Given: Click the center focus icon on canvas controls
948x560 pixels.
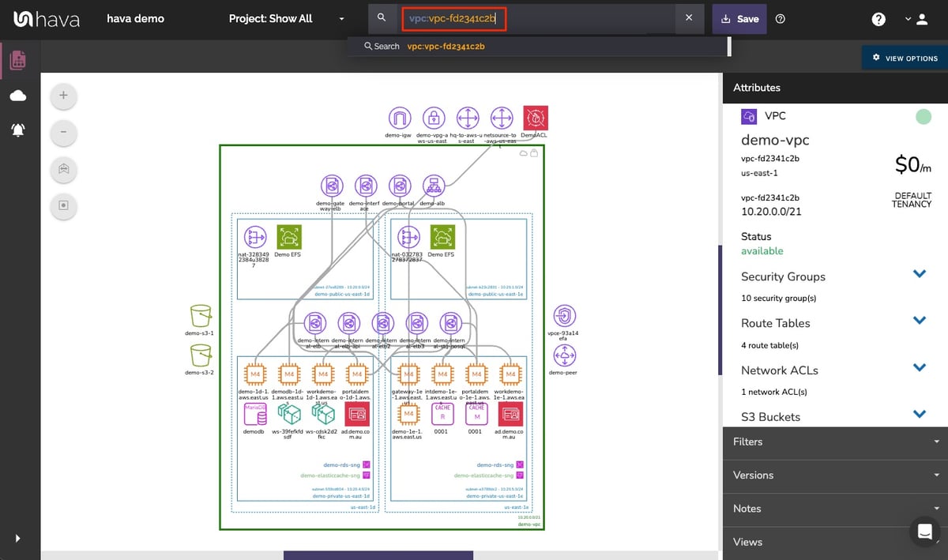Looking at the screenshot, I should (63, 206).
